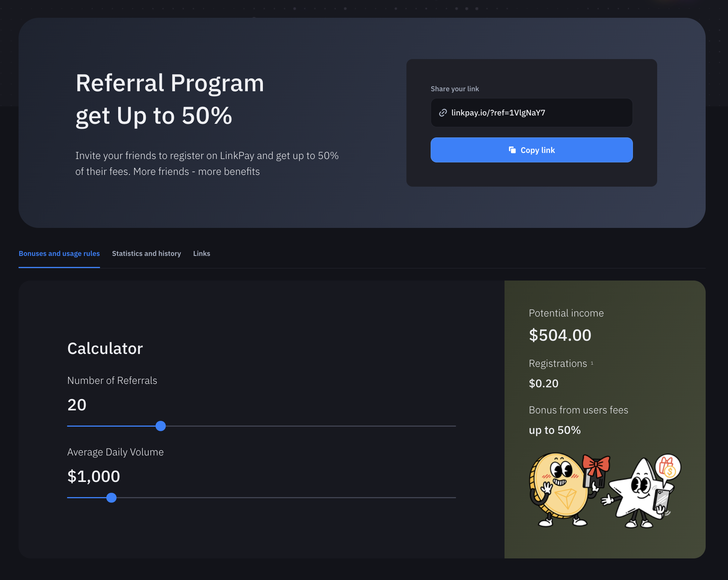The height and width of the screenshot is (580, 728).
Task: Select the Bonuses and usage rules tab
Action: (59, 254)
